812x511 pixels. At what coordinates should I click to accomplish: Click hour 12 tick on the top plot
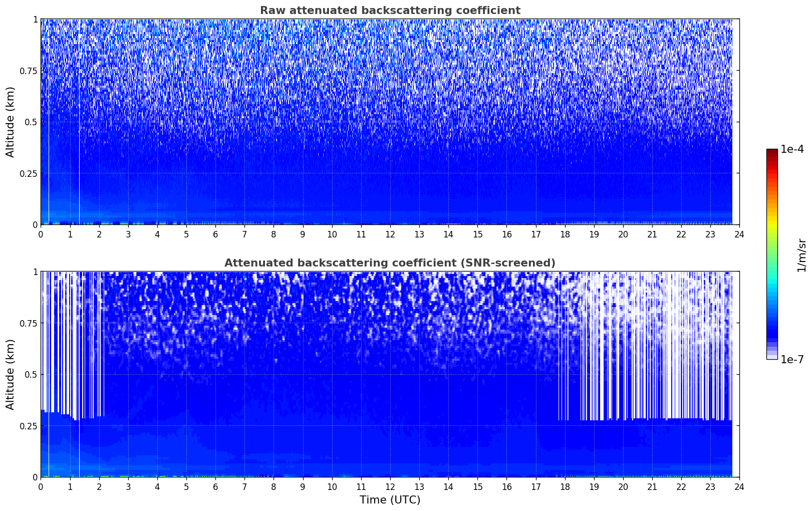pos(390,234)
